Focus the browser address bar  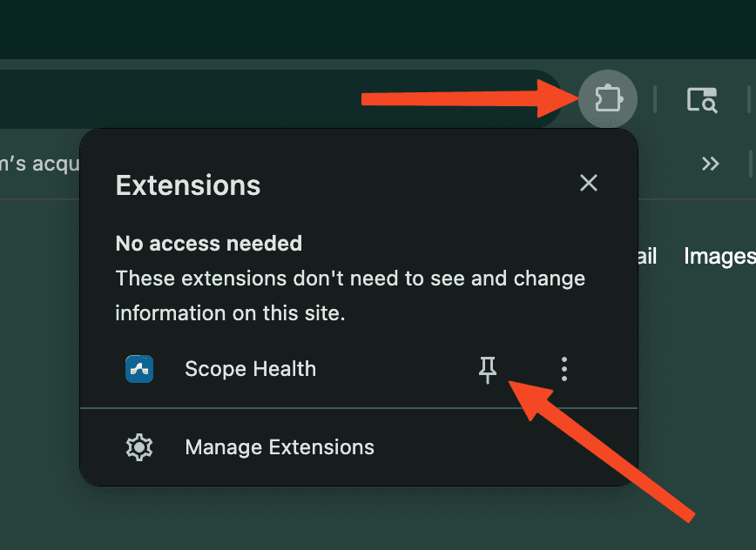[x=261, y=99]
